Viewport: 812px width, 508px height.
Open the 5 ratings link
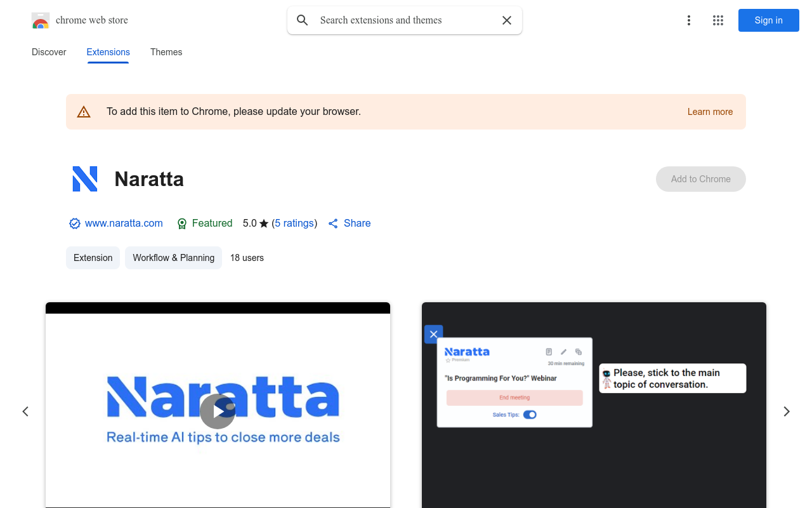(x=294, y=224)
